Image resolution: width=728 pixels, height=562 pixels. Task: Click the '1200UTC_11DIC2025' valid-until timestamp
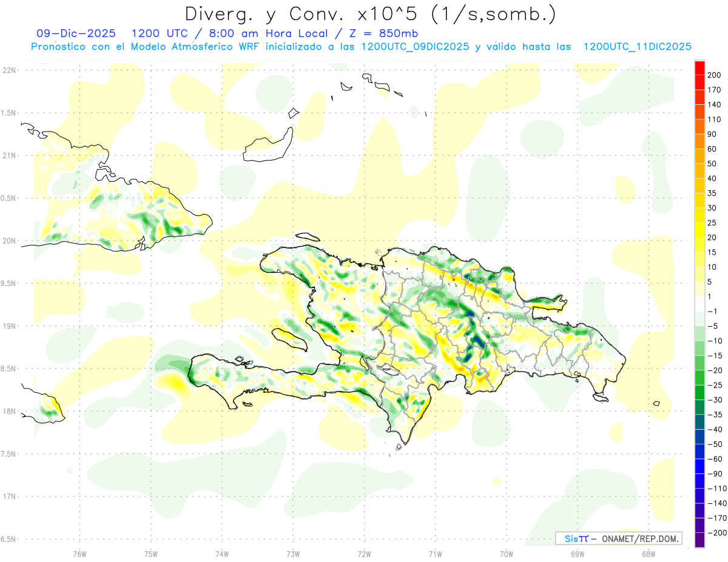637,47
